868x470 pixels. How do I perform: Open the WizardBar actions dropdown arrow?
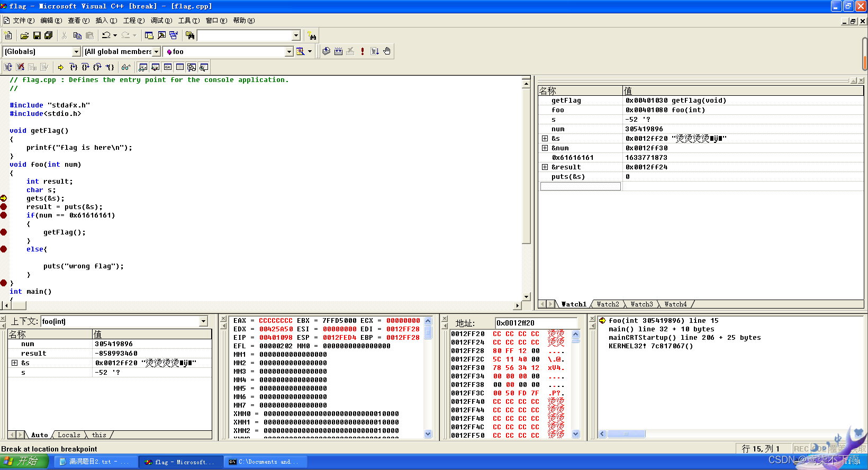pyautogui.click(x=310, y=51)
